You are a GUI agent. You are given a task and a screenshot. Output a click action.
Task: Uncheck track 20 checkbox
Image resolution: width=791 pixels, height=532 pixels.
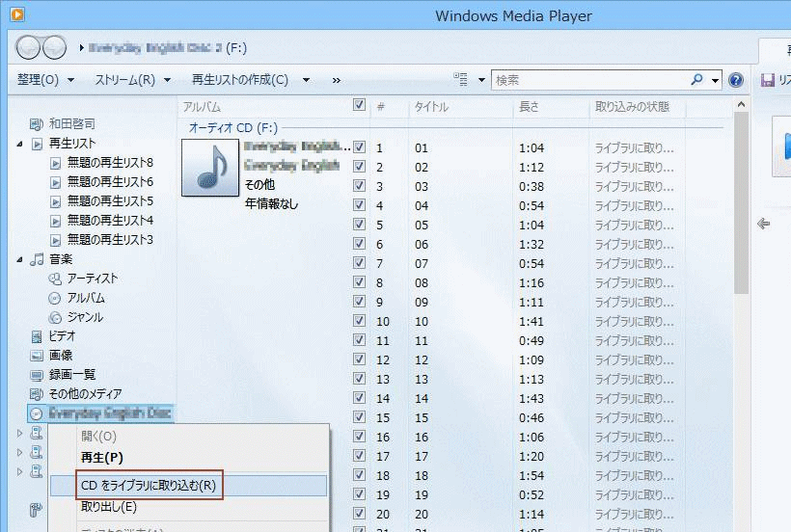click(x=359, y=514)
